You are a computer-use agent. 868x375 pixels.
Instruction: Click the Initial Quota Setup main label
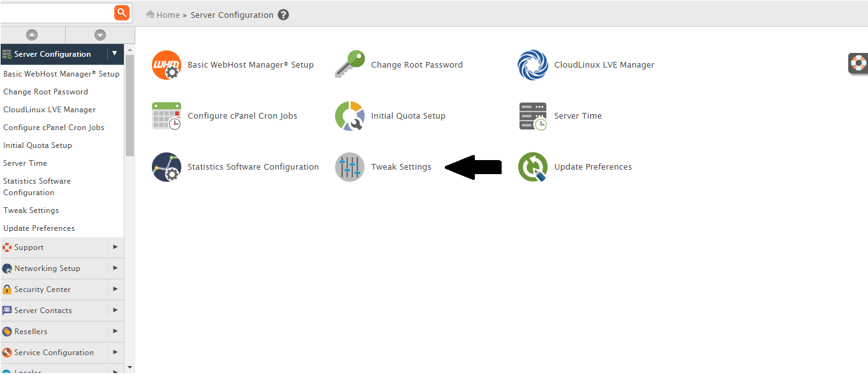click(x=408, y=116)
